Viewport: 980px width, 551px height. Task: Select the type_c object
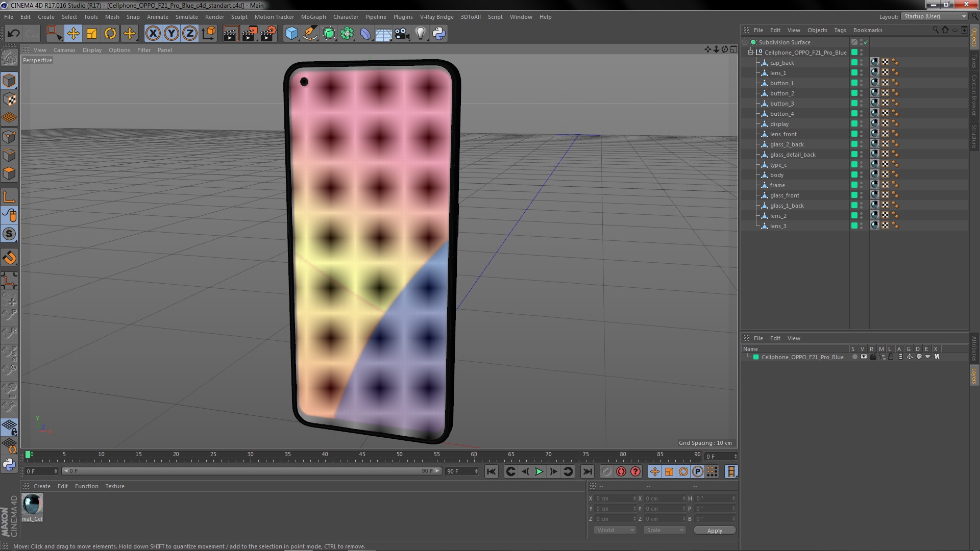(778, 165)
